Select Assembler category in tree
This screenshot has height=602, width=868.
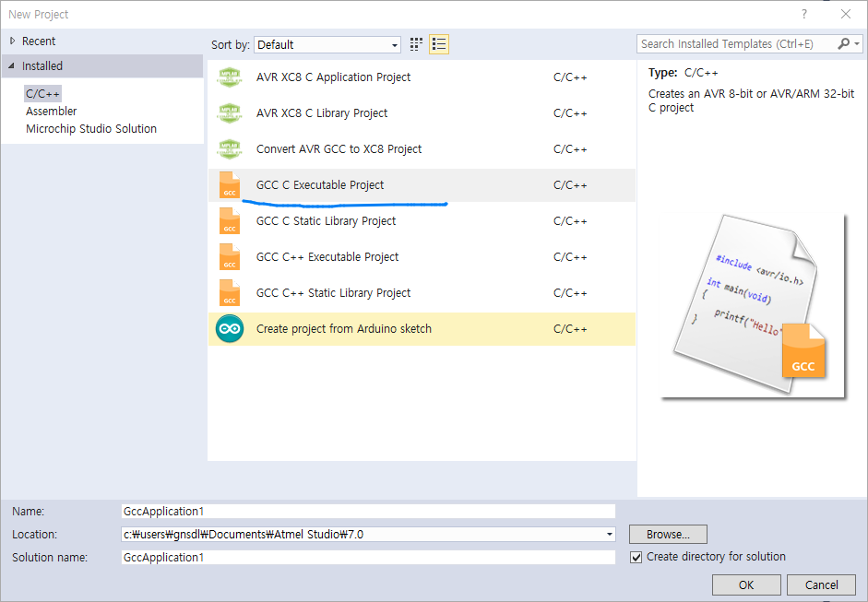[51, 112]
